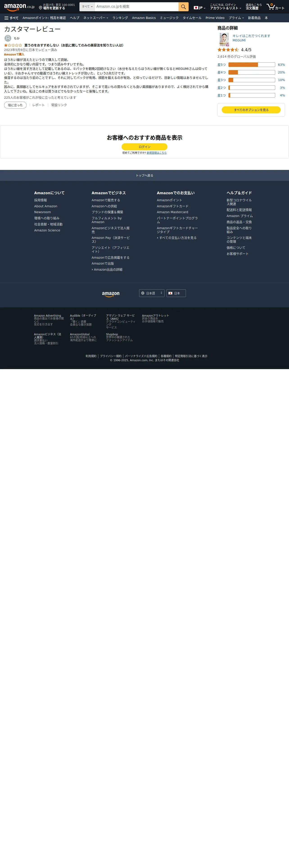Click the orange search magnifier button
289x868 pixels.
tap(183, 7)
